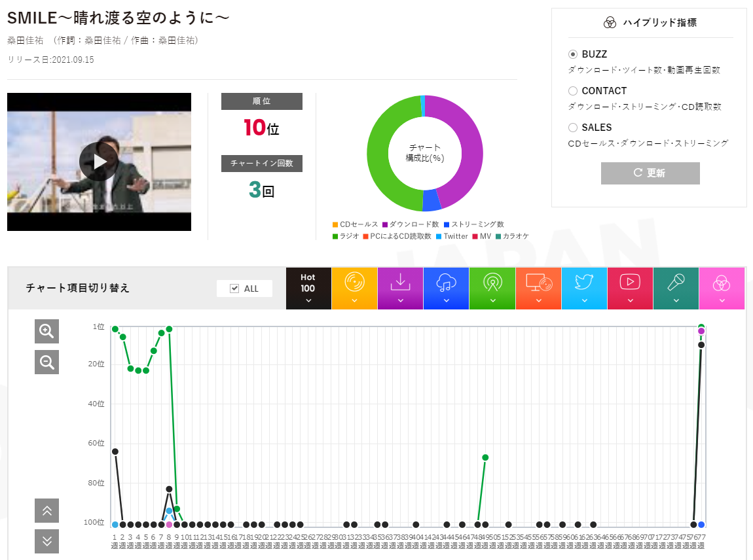Click the ダウンロード数 legend swatch
This screenshot has height=560, width=753.
[384, 224]
